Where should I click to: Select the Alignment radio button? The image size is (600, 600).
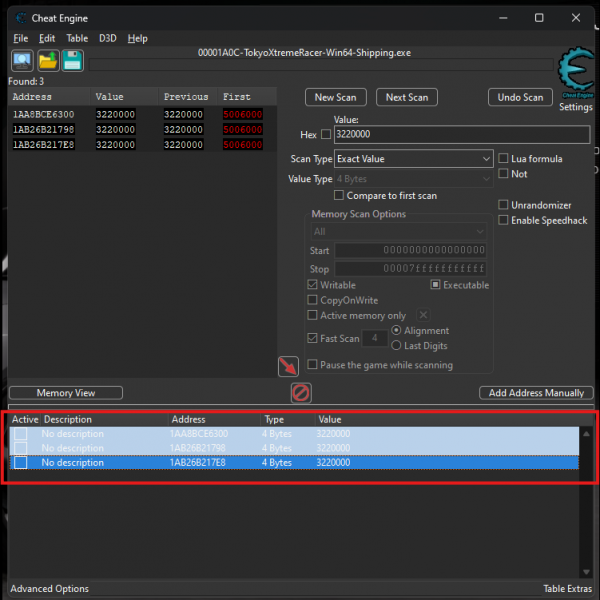396,330
